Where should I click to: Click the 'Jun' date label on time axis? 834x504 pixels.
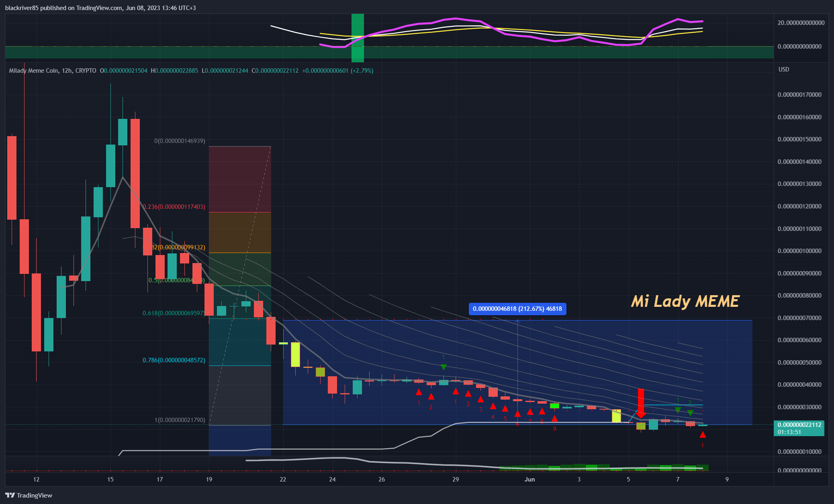(530, 480)
